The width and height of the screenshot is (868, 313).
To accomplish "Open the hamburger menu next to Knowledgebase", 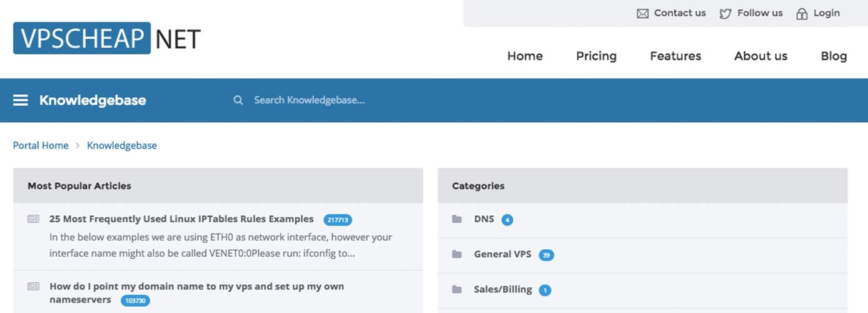I will pyautogui.click(x=21, y=100).
